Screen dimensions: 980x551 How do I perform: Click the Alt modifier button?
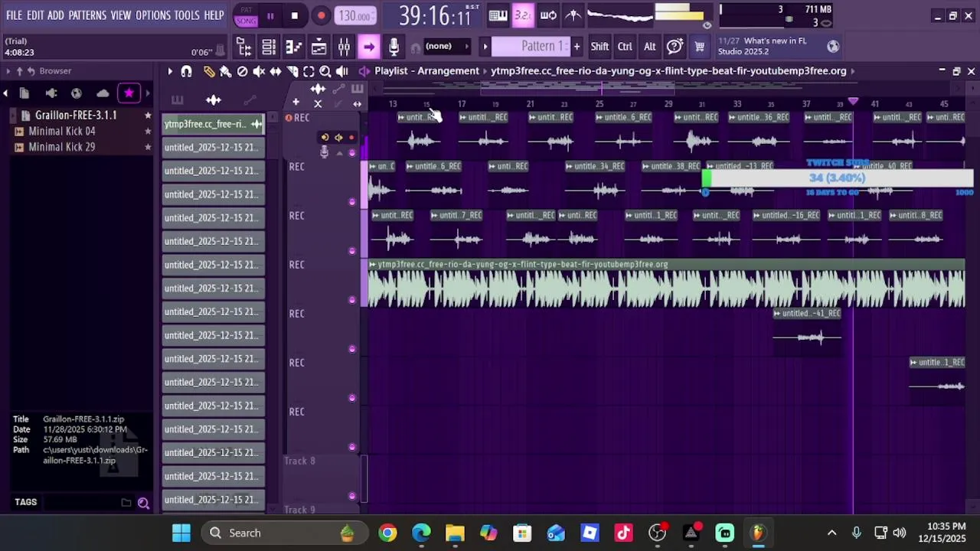(x=649, y=47)
